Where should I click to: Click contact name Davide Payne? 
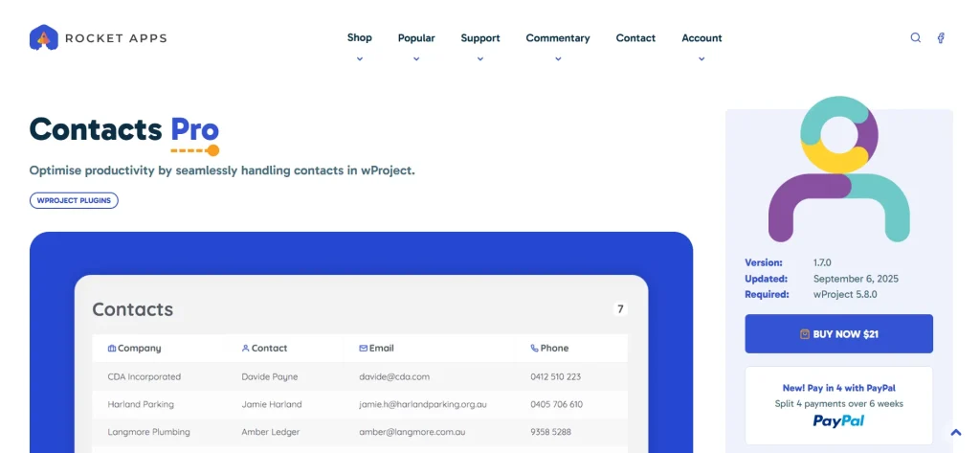click(x=269, y=376)
